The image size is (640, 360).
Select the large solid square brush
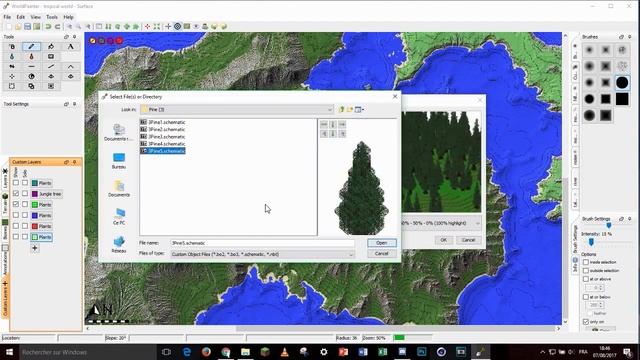(x=622, y=99)
